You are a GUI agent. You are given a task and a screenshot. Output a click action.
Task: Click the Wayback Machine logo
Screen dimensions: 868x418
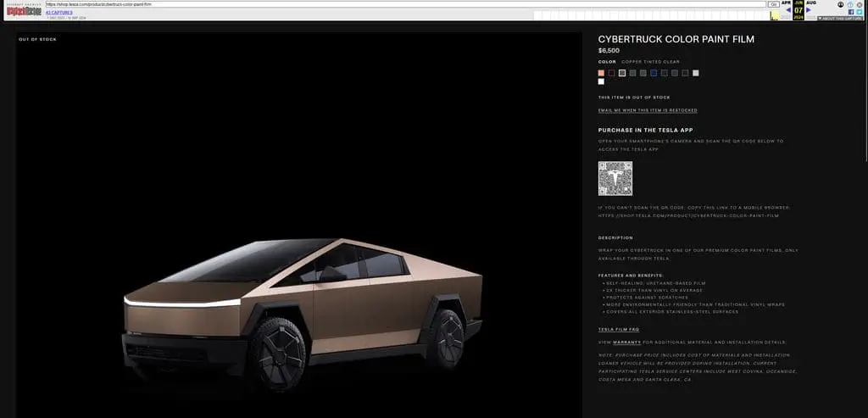(24, 11)
